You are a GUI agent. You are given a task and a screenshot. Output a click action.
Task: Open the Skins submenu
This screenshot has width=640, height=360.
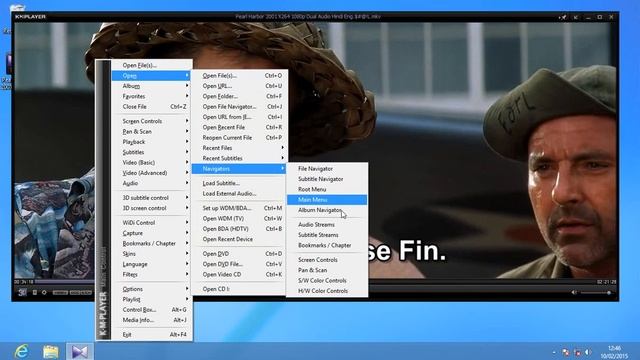(x=152, y=253)
